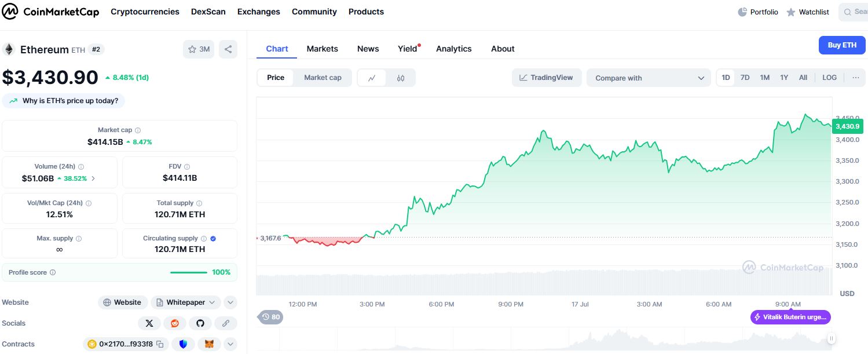Viewport: 868px width, 354px height.
Task: Open the Exchanges nav menu
Action: click(x=259, y=12)
